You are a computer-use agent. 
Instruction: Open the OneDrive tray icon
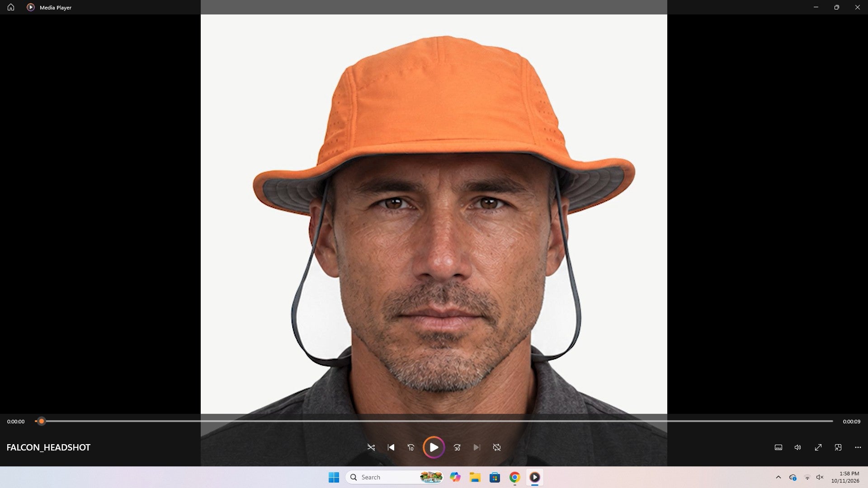click(793, 477)
